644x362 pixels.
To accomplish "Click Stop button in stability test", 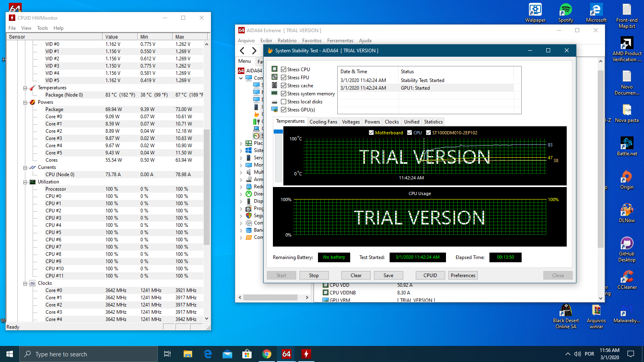I will (314, 276).
